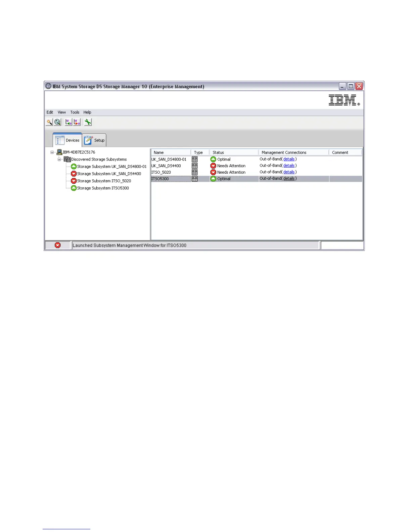Image resolution: width=411 pixels, height=532 pixels.
Task: Maximize the Storage Manager window
Action: coord(351,86)
